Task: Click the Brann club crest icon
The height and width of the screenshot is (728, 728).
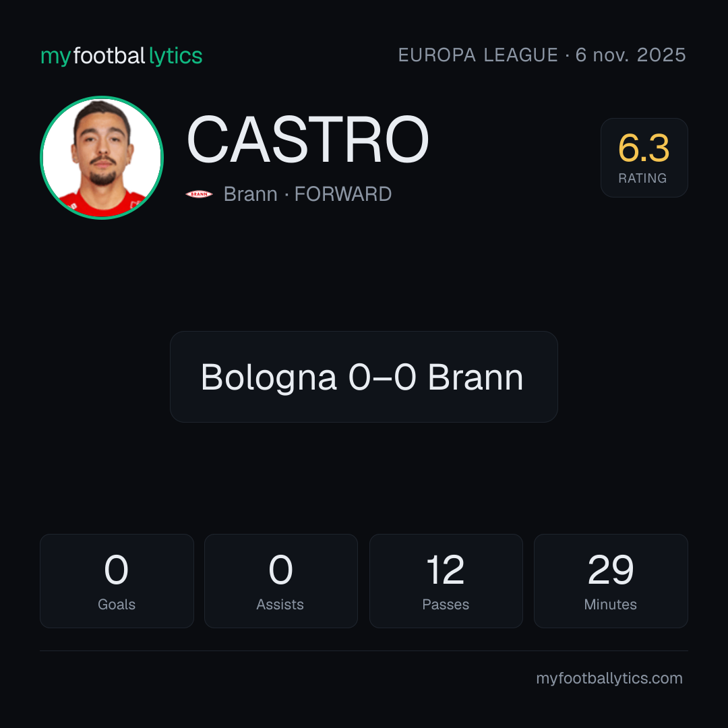Action: click(x=199, y=194)
